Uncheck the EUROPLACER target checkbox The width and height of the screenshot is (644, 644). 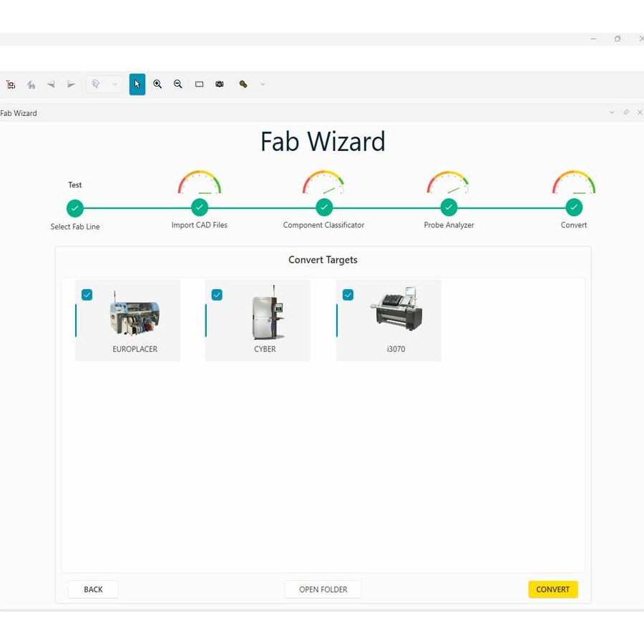pos(87,295)
